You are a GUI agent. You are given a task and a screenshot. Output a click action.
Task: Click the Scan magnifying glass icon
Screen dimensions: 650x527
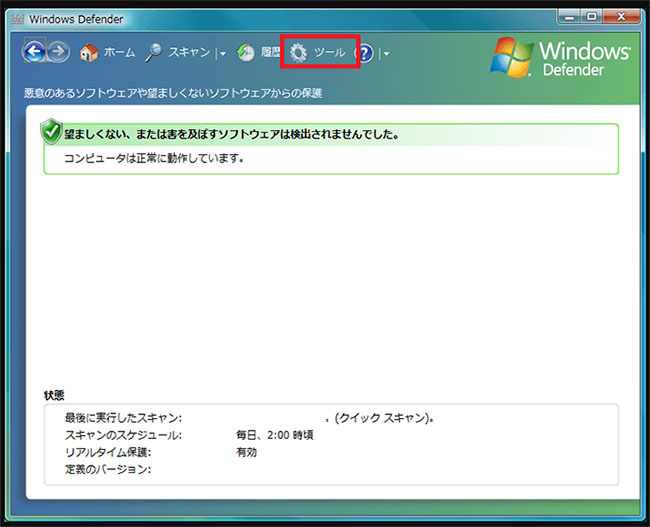pyautogui.click(x=153, y=53)
